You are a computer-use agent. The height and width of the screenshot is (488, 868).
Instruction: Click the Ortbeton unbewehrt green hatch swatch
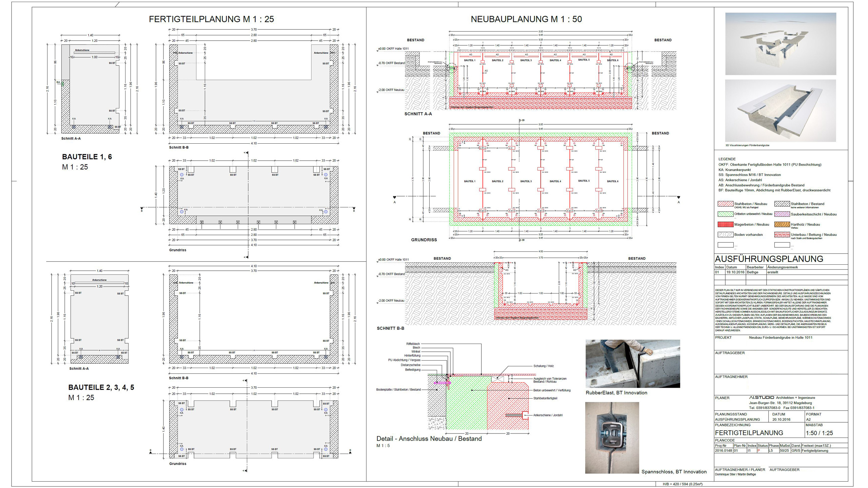pos(725,214)
